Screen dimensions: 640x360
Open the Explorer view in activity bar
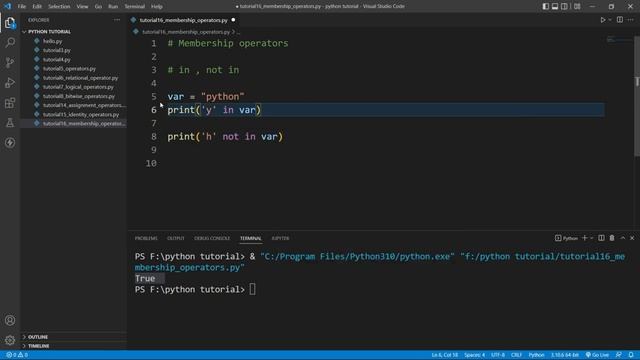click(10, 23)
